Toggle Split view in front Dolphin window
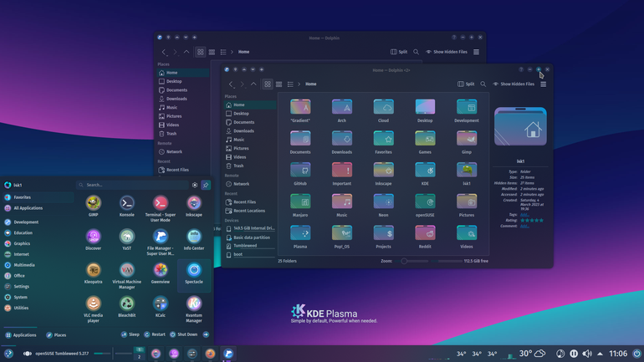644x362 pixels. (466, 84)
